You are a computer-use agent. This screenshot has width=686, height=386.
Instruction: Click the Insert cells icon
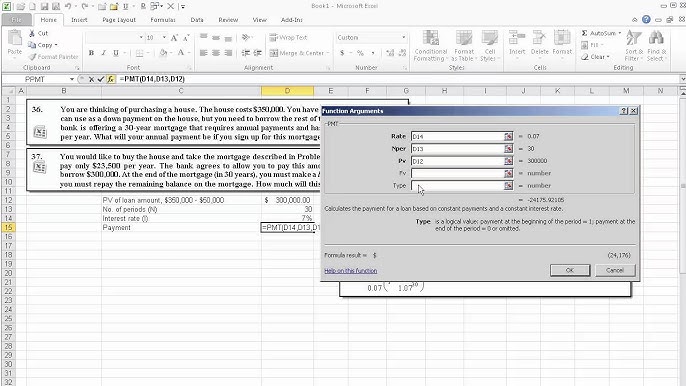517,38
